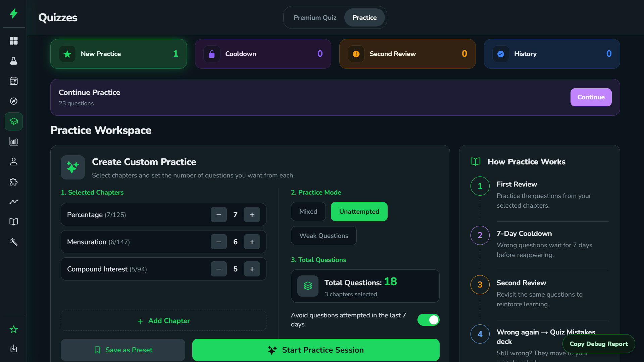The image size is (644, 362).
Task: Open the New Practice card
Action: (x=118, y=54)
